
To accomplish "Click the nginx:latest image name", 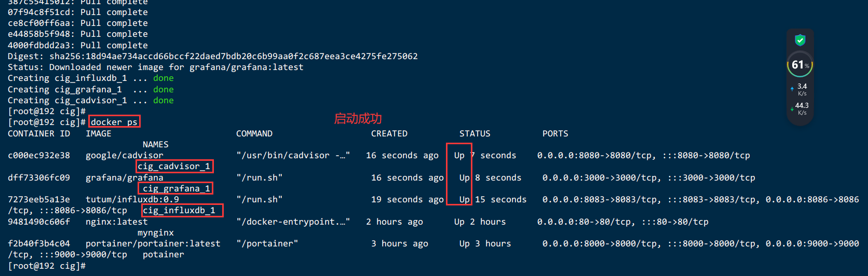I will 117,222.
